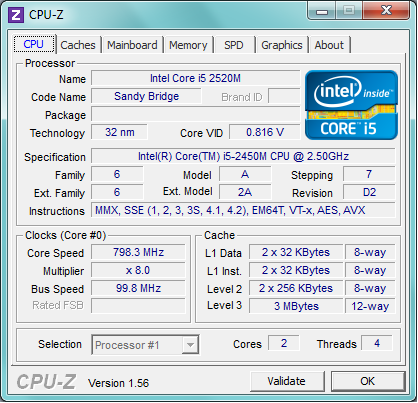
Task: Click the Technology value 32 nm
Action: pos(119,132)
